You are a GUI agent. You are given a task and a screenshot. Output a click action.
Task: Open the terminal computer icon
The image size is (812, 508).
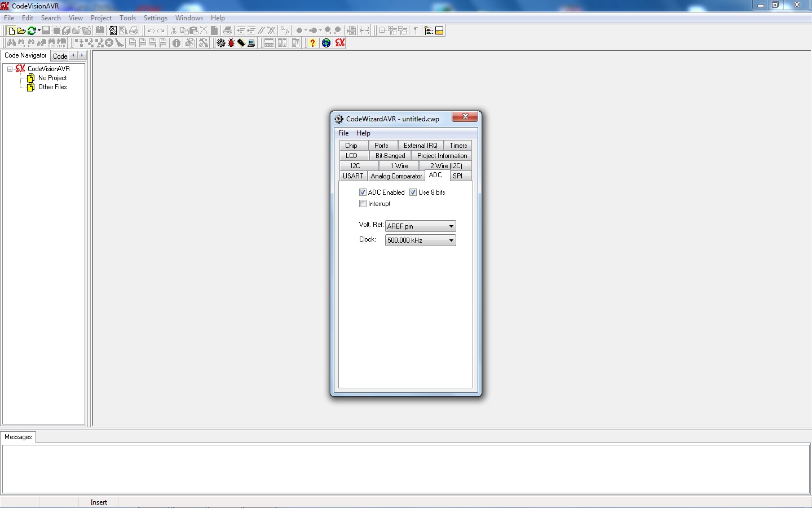pos(251,43)
